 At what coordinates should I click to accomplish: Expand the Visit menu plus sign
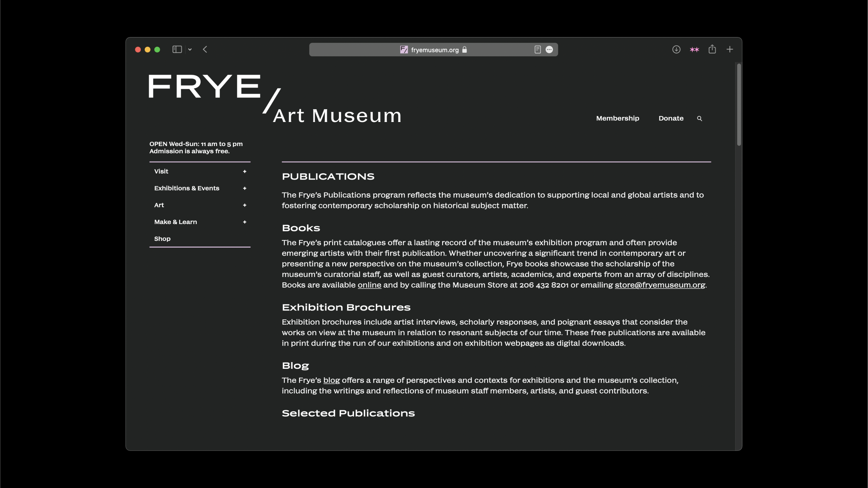pyautogui.click(x=244, y=172)
